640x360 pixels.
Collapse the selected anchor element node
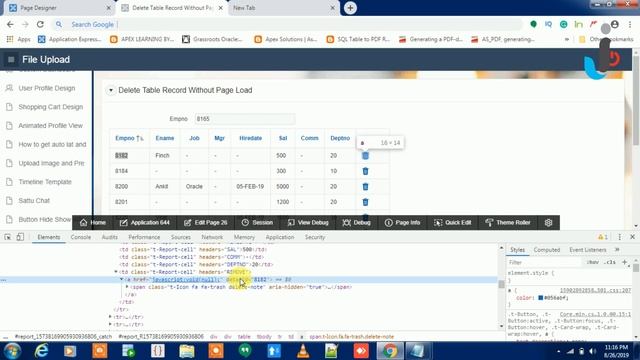(121, 280)
